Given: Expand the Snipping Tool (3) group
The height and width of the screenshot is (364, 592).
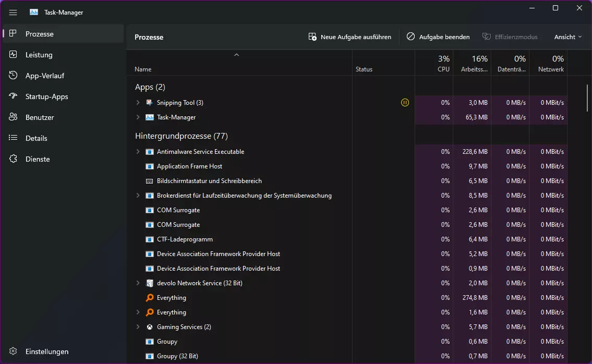Looking at the screenshot, I should (x=138, y=102).
